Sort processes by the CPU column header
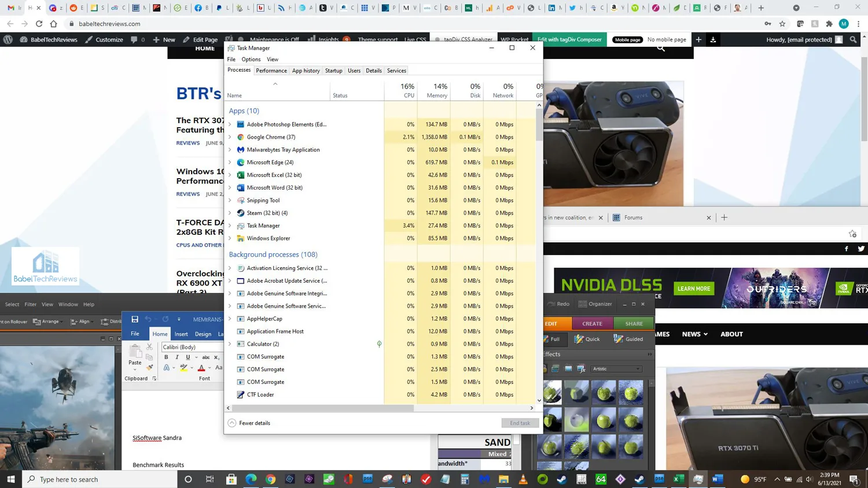Viewport: 868px width, 488px height. (401, 91)
